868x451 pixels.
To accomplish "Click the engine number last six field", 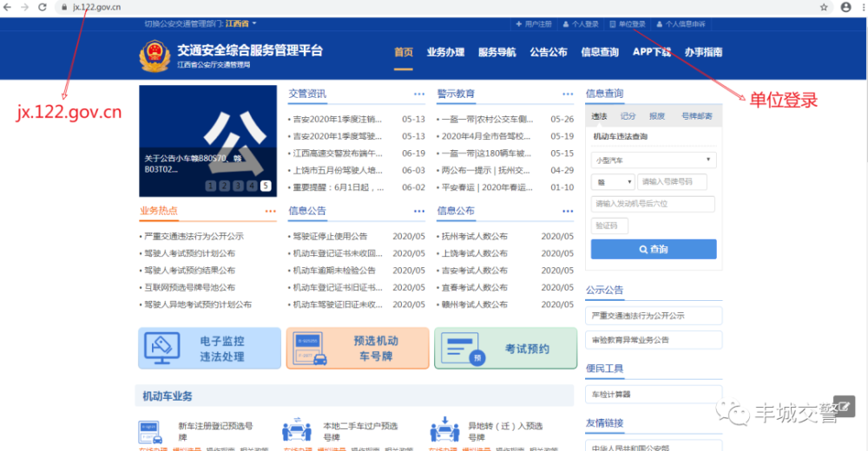I will point(654,204).
